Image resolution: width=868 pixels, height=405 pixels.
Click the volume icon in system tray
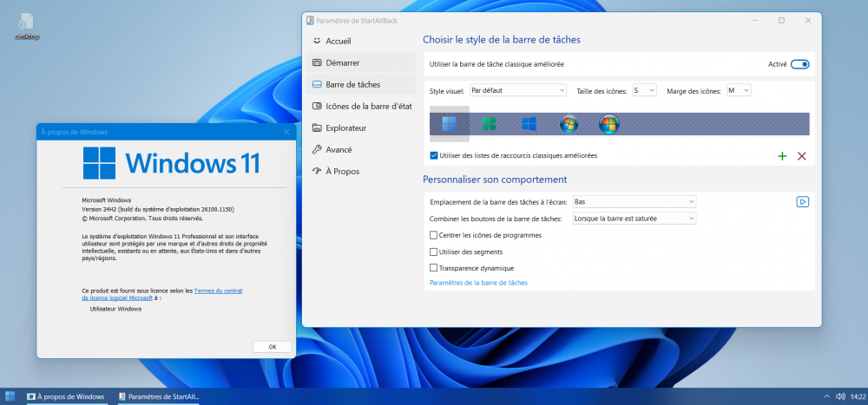pos(838,396)
